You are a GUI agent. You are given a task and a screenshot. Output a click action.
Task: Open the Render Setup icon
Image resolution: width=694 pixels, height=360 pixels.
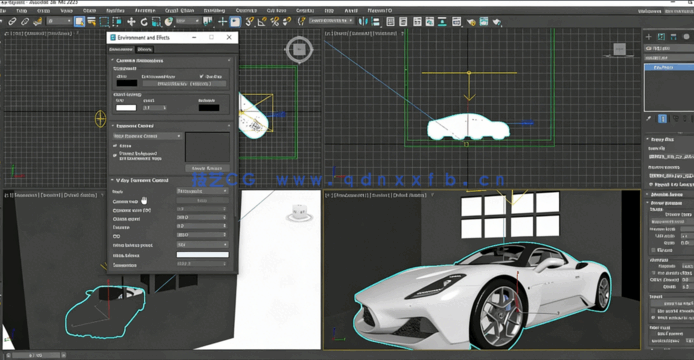(471, 21)
